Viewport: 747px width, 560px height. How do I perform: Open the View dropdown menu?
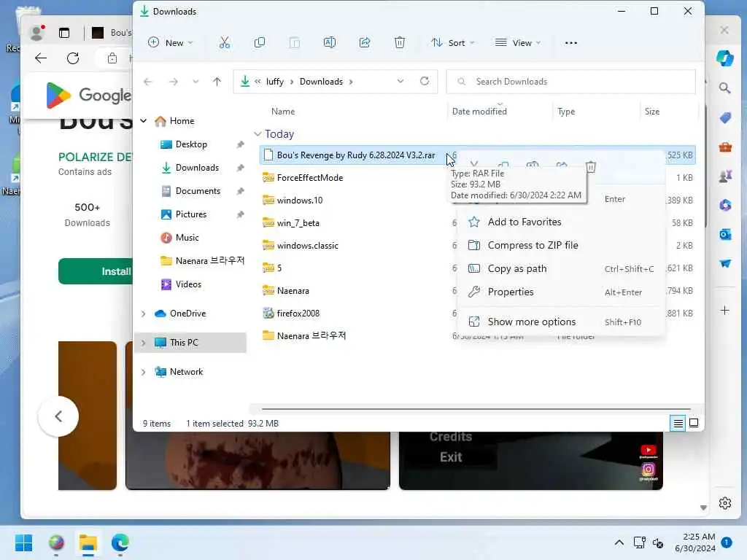pos(518,43)
